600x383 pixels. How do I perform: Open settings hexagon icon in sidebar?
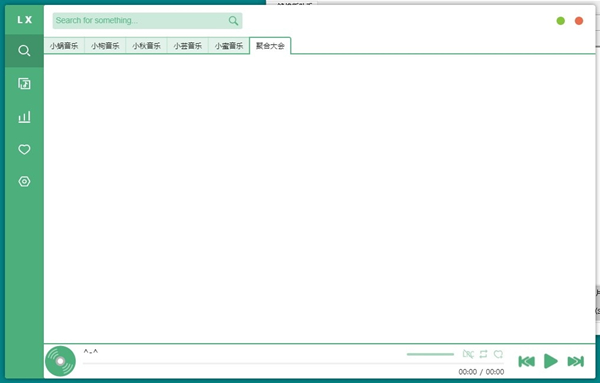(x=24, y=181)
